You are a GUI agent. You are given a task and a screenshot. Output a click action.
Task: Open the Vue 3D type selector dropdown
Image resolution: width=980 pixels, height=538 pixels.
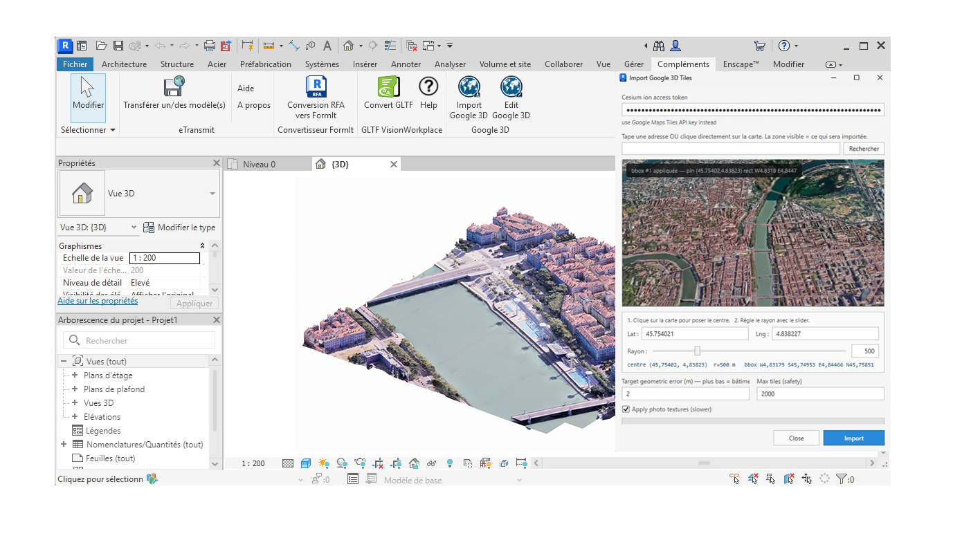[212, 194]
